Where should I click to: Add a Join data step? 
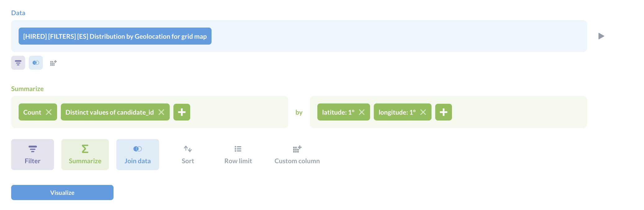pyautogui.click(x=138, y=155)
